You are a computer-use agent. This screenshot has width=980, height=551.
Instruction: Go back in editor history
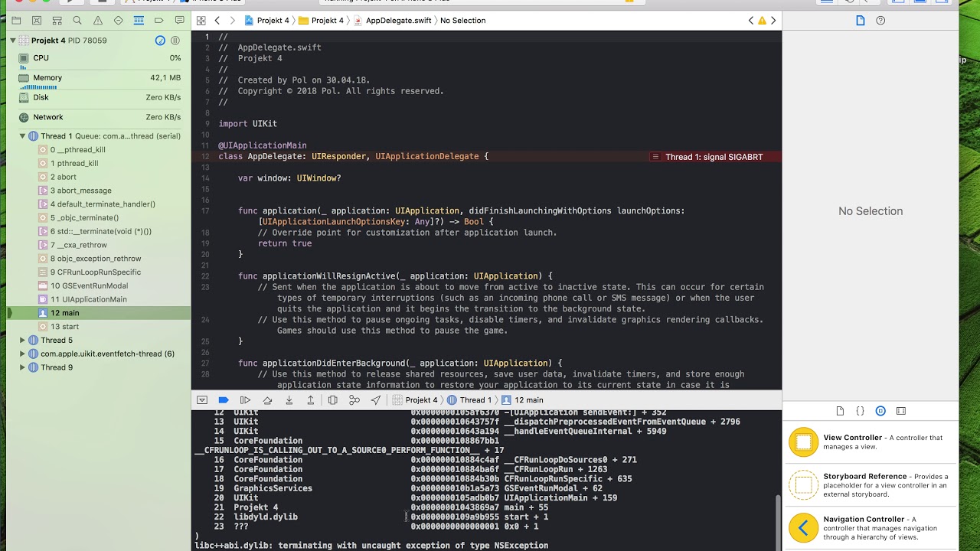click(217, 21)
